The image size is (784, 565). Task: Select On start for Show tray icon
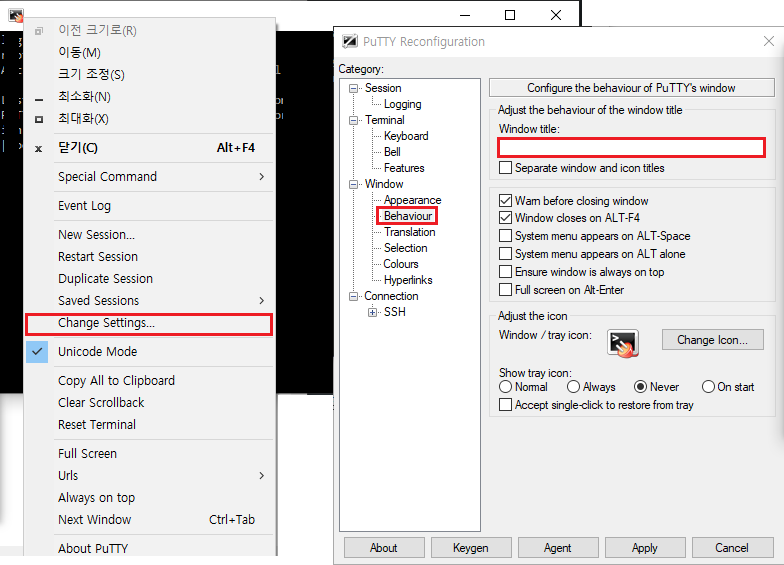pos(708,386)
